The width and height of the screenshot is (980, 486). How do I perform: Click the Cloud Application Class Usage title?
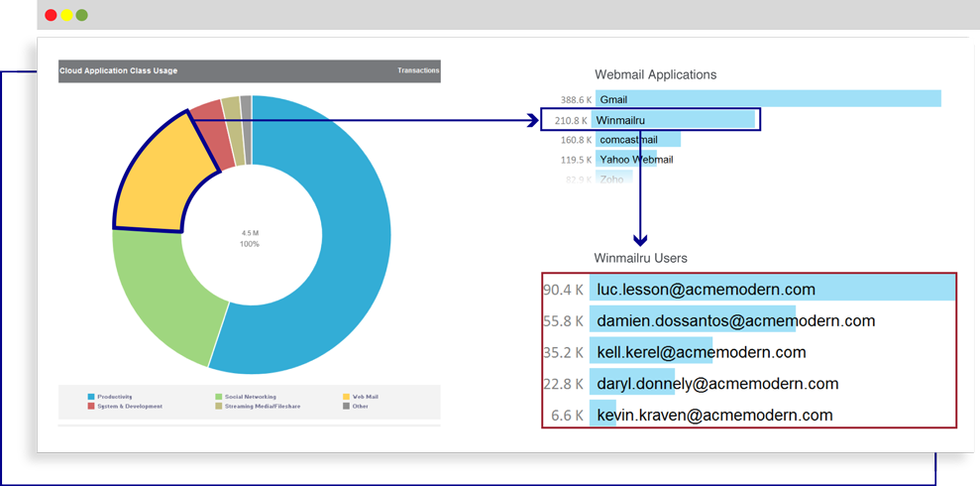click(118, 70)
